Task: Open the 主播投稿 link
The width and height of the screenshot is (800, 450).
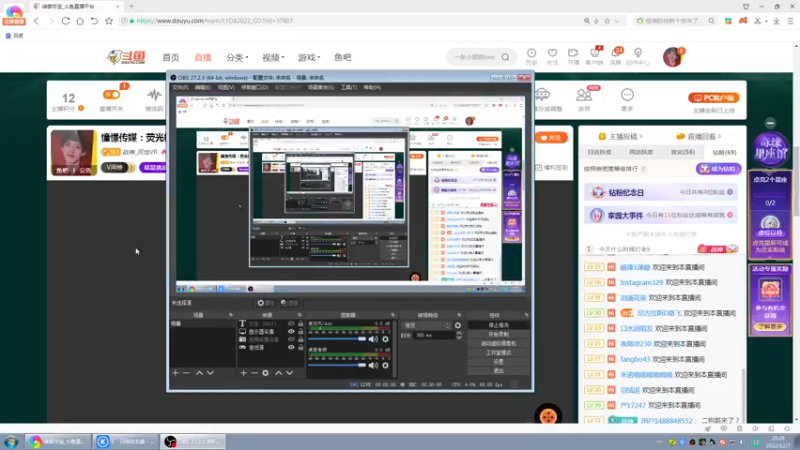Action: [x=619, y=136]
